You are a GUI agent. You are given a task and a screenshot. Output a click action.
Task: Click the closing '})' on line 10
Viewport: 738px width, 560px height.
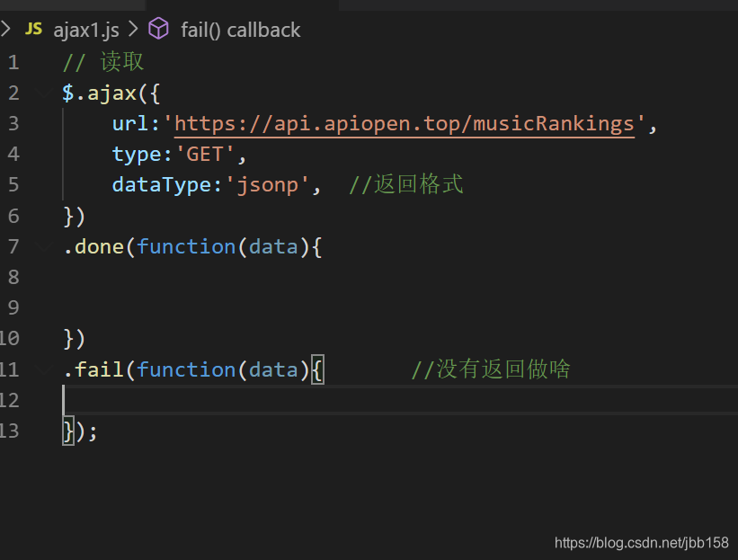74,339
